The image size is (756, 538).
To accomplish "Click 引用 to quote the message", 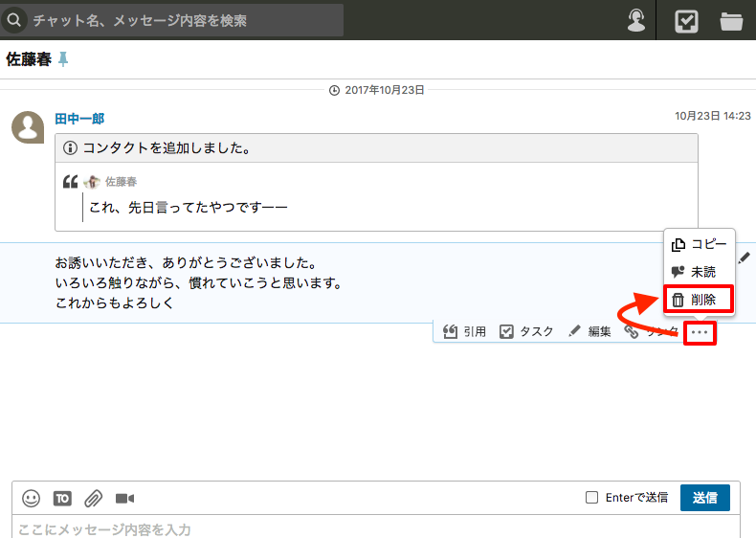I will (x=465, y=331).
